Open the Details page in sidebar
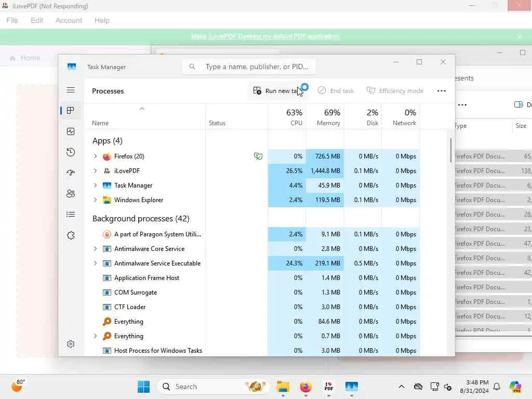 pyautogui.click(x=71, y=215)
